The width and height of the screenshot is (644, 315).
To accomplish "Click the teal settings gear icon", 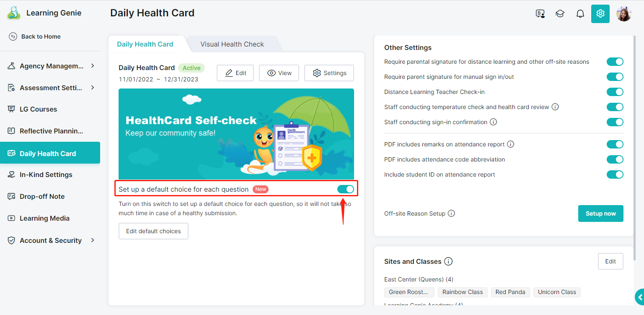I will pyautogui.click(x=600, y=14).
